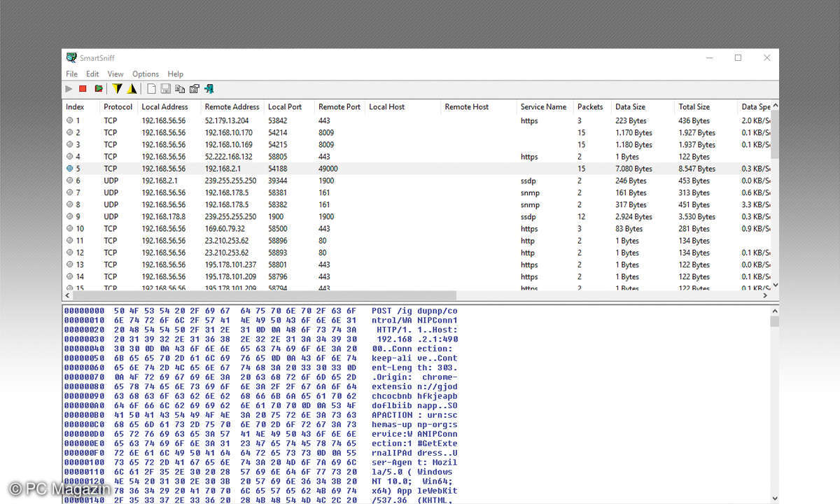The height and width of the screenshot is (504, 840).
Task: Select row with remote address 195.178.101.237
Action: tap(416, 265)
